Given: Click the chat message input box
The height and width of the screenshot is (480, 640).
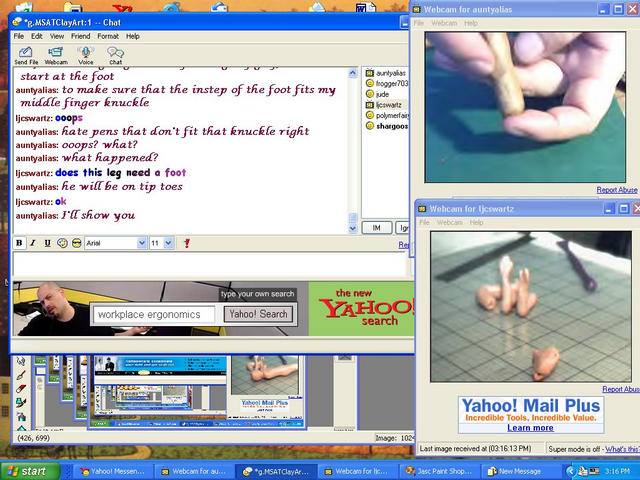Looking at the screenshot, I should pos(210,264).
